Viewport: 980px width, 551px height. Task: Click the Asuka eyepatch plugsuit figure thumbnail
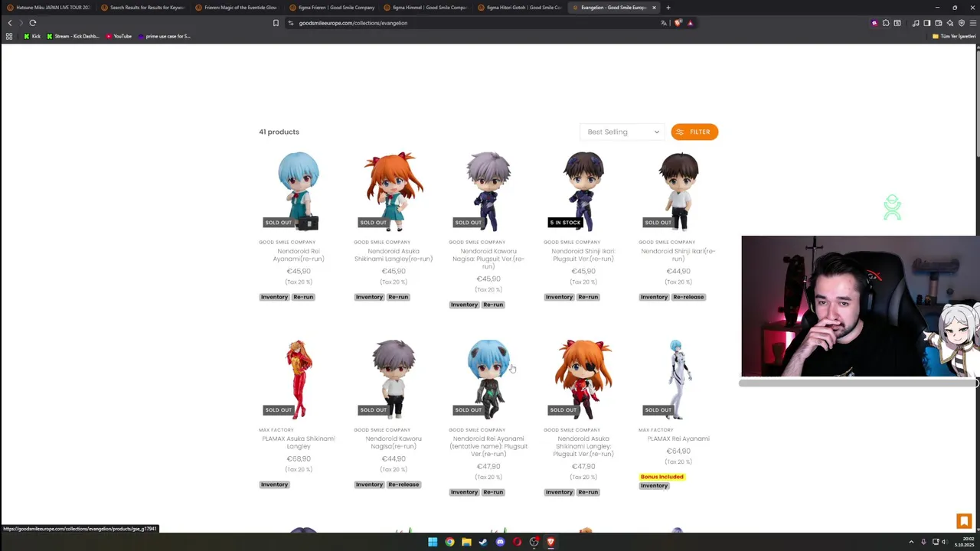[583, 378]
